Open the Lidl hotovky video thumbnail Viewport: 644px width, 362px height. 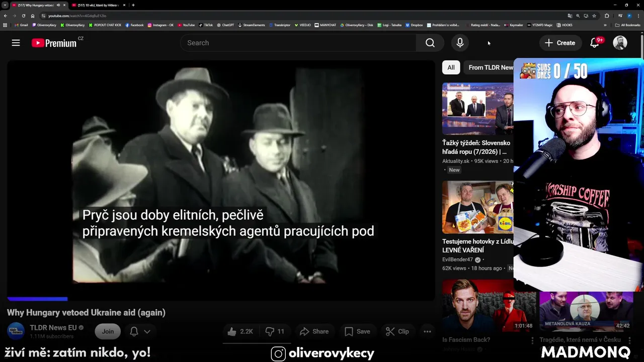478,207
